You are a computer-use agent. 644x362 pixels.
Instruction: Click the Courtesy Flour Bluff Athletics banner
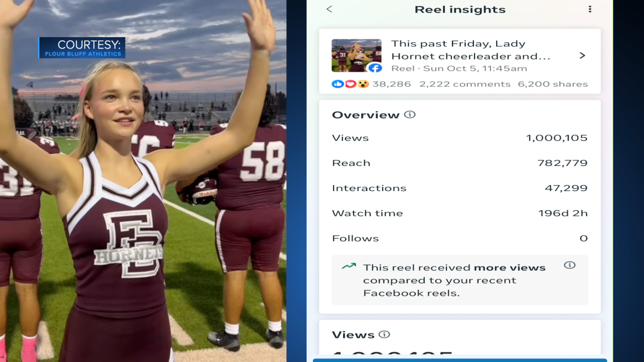[x=82, y=48]
